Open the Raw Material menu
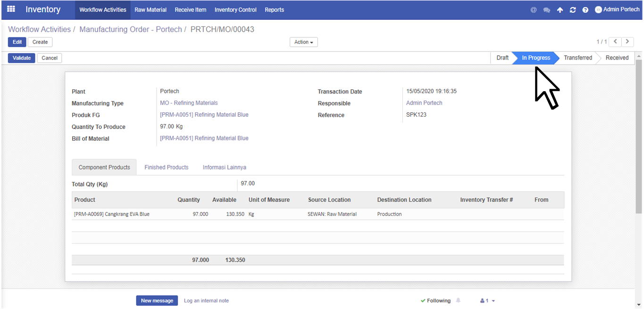The image size is (644, 309). pyautogui.click(x=151, y=10)
